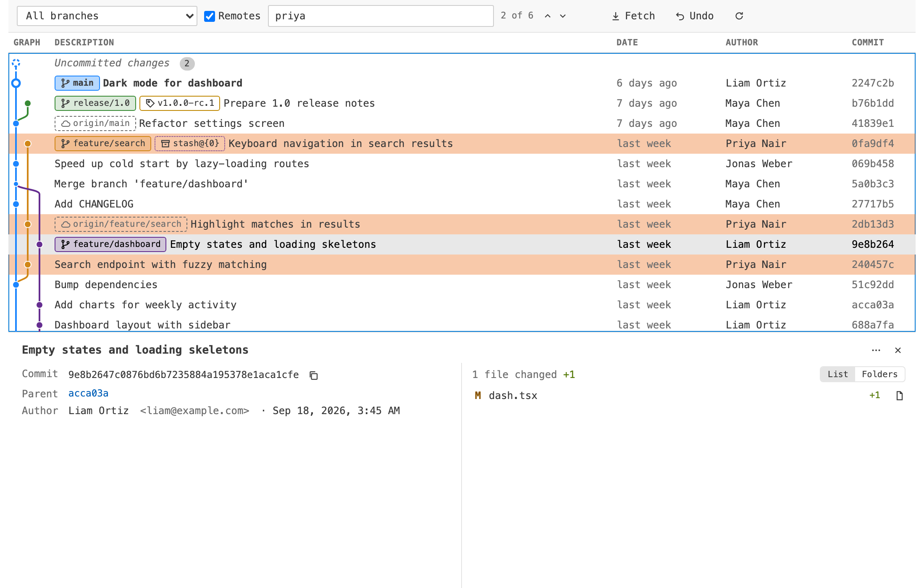Select commit Keyboard navigation in search results
This screenshot has height=588, width=924.
tap(462, 144)
